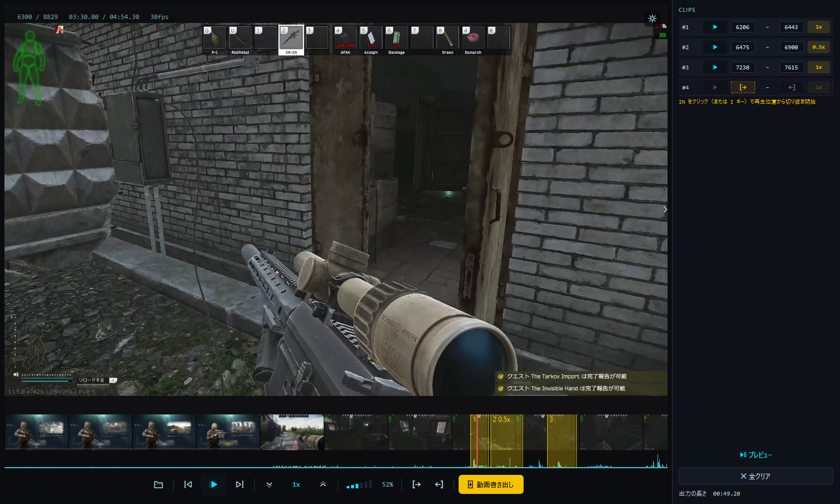The height and width of the screenshot is (504, 840).
Task: Toggle clip #1 speed 1x
Action: click(x=819, y=27)
